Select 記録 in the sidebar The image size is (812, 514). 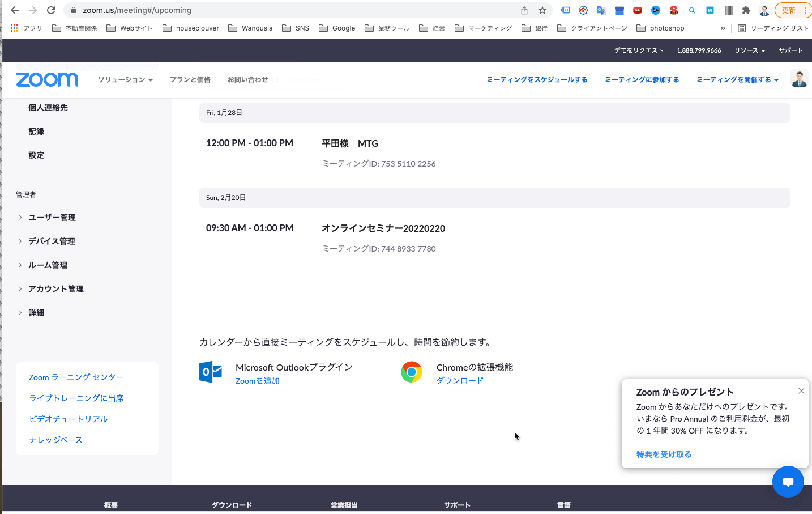(x=36, y=131)
